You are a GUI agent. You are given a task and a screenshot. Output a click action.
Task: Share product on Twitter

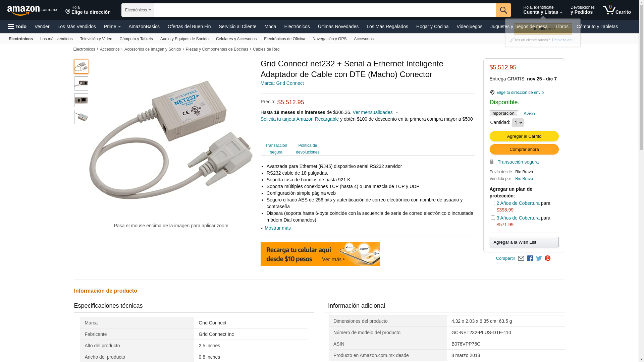click(x=539, y=258)
